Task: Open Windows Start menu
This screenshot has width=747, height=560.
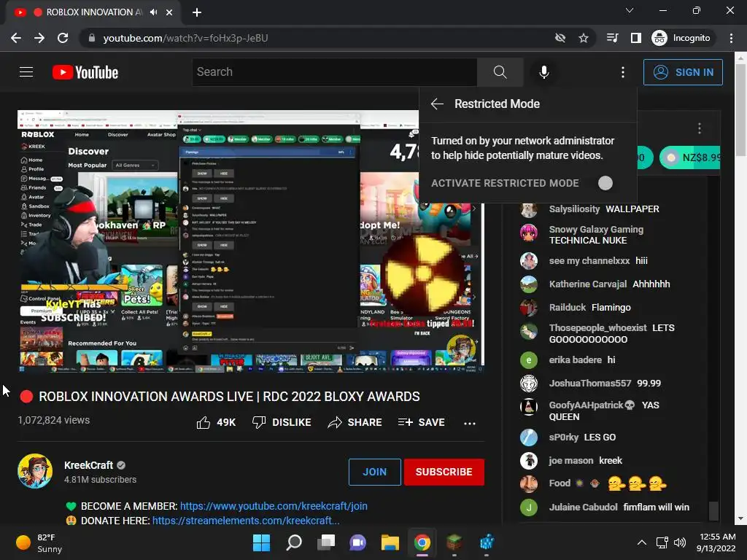Action: click(261, 542)
